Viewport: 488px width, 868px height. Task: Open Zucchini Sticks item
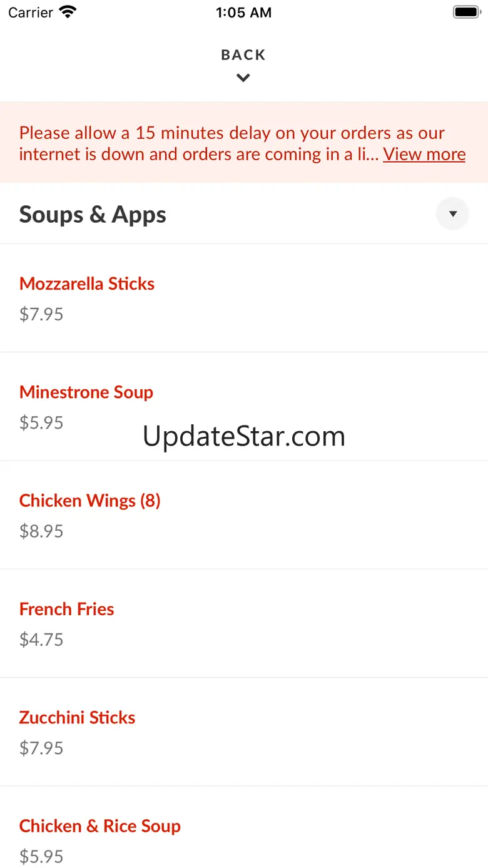(78, 717)
